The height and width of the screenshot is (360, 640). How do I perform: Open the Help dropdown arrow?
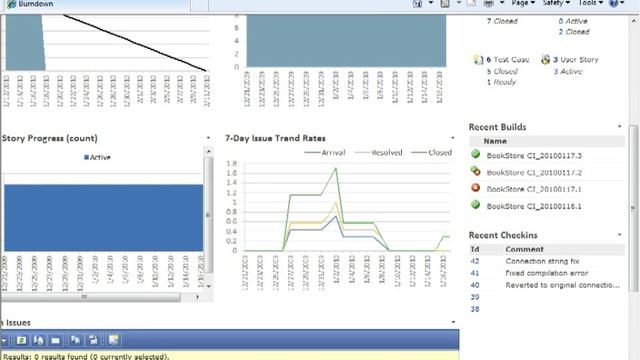pos(622,3)
